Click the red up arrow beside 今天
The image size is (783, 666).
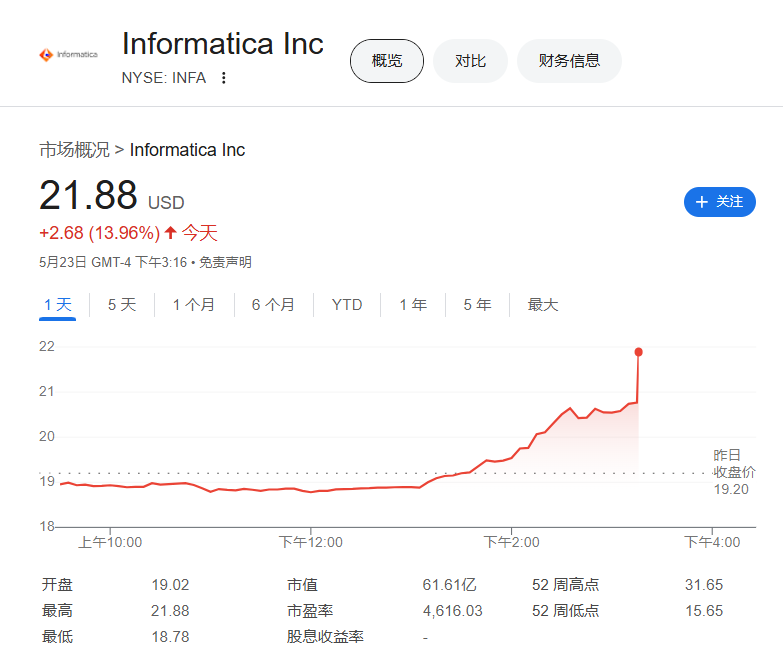[x=170, y=233]
